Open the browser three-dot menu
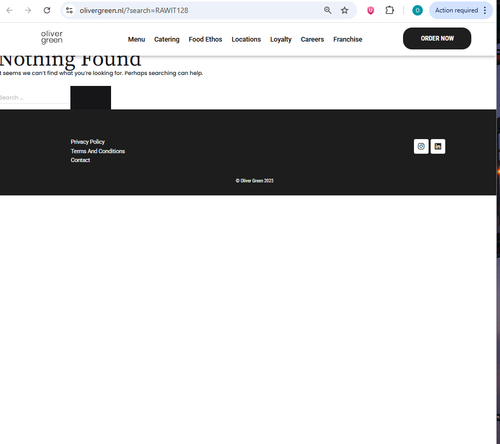This screenshot has height=444, width=500. pyautogui.click(x=485, y=10)
